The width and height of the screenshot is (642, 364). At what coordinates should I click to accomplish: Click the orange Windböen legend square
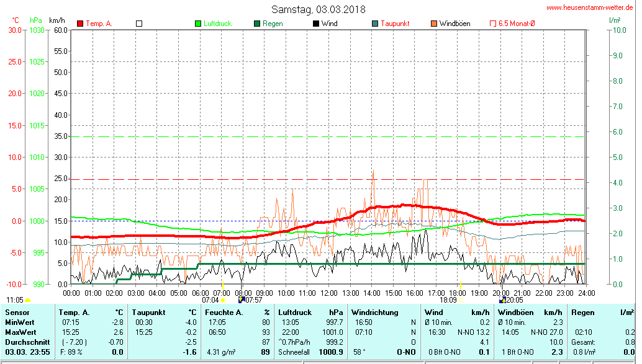point(434,24)
